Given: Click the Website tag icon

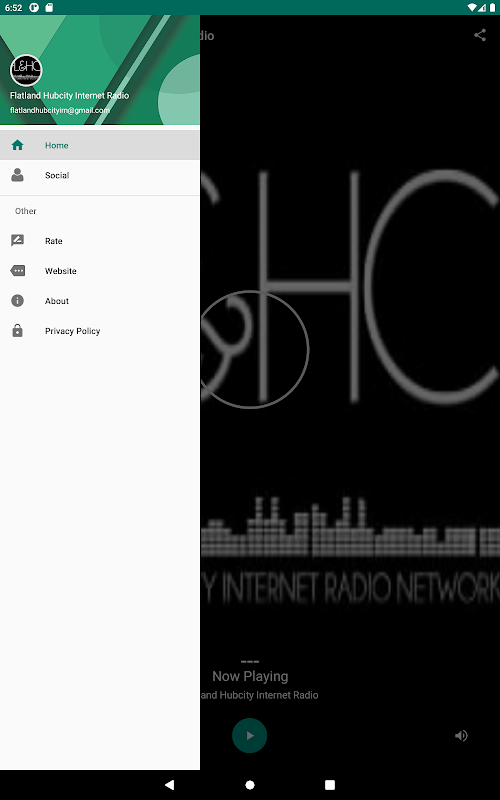Looking at the screenshot, I should [x=17, y=271].
